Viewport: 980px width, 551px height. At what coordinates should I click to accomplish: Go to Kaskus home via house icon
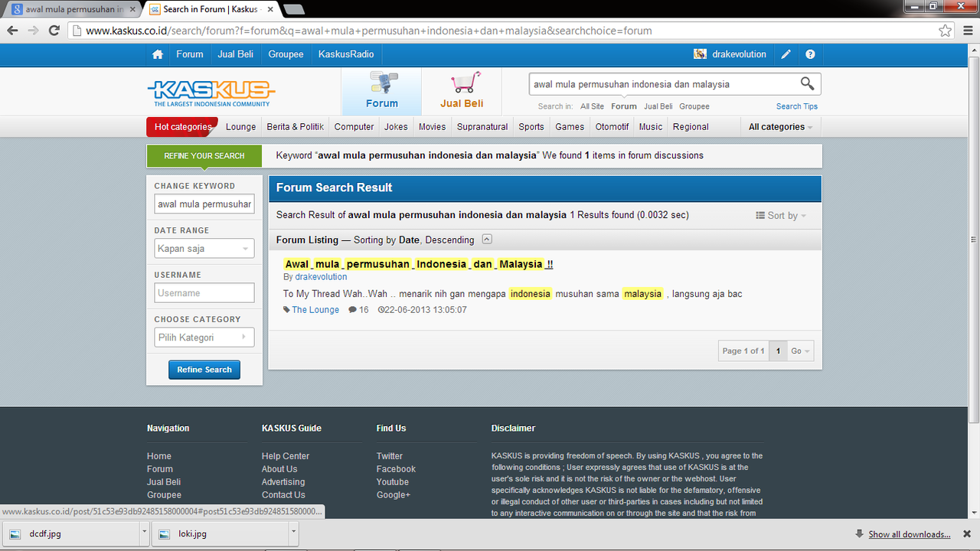(158, 54)
